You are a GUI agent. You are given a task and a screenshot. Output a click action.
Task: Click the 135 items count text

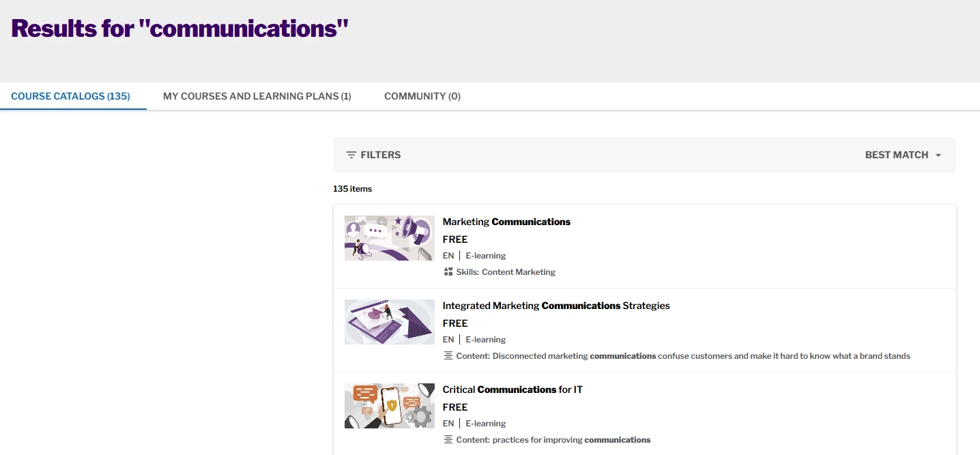(352, 189)
